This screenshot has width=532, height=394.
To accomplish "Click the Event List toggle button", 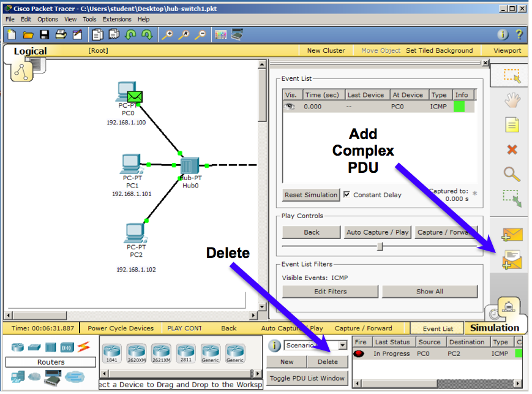I will [438, 328].
